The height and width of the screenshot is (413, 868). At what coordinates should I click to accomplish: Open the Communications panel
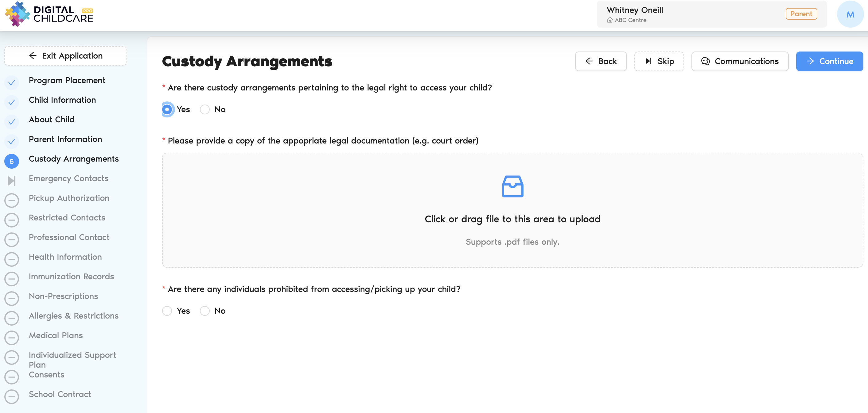point(740,61)
